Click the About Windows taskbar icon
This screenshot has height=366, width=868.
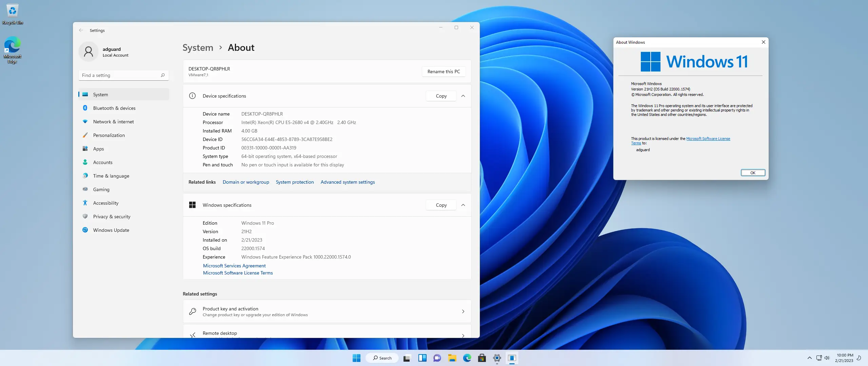pos(512,358)
